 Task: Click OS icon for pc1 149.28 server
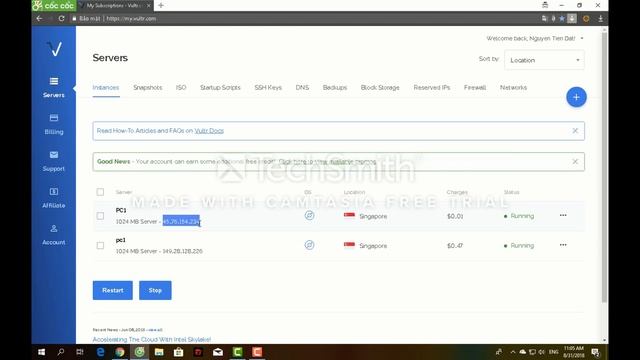[x=309, y=245]
